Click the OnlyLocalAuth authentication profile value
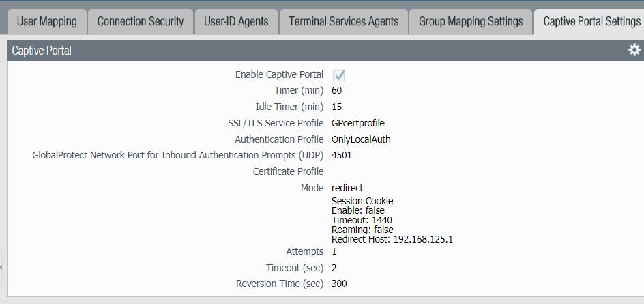 click(x=360, y=139)
